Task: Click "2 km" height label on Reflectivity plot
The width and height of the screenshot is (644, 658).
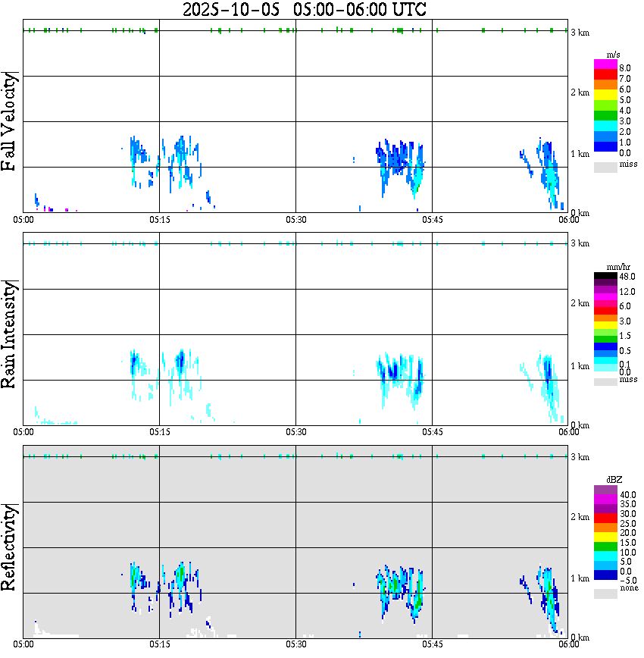Action: coord(580,517)
